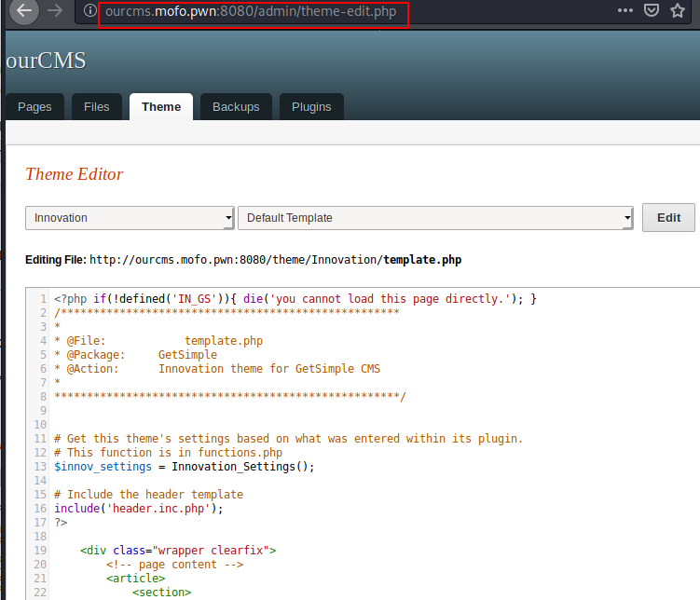Click the '<!-- page content -->' comment line
The image size is (700, 600).
[174, 565]
